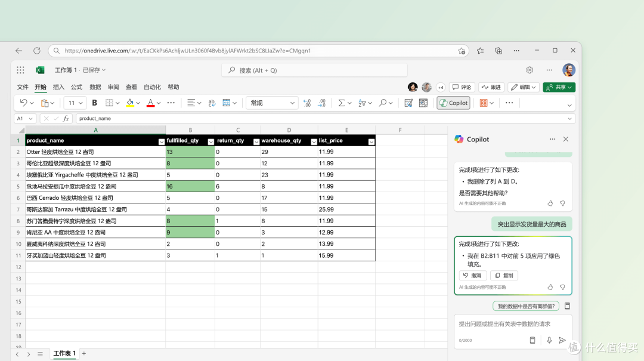The image size is (644, 361).
Task: Apply yellow fill color
Action: [130, 103]
